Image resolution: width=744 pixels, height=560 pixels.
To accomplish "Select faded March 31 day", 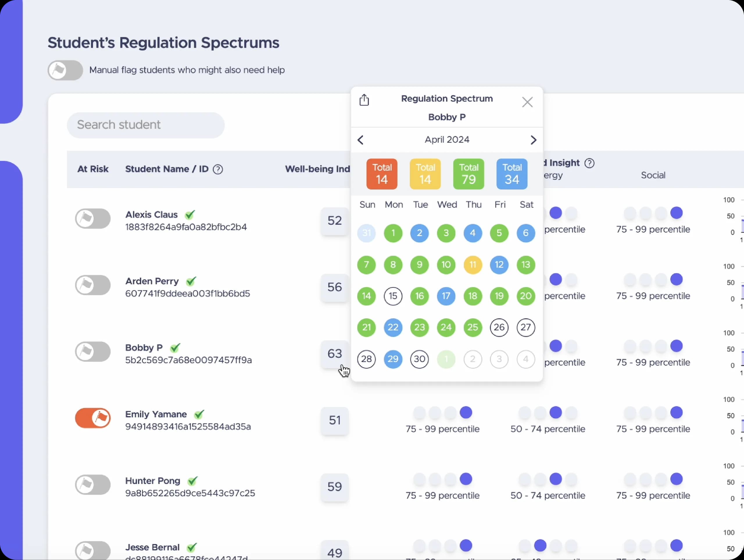I will [366, 233].
